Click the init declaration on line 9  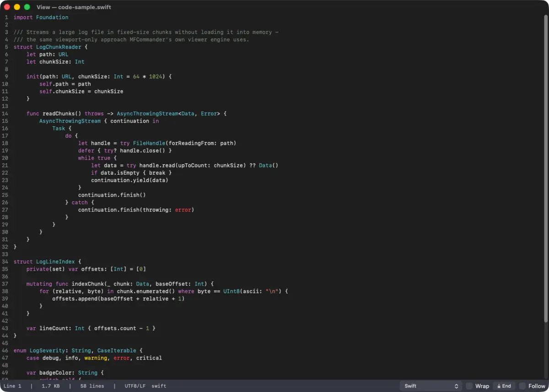[99, 76]
